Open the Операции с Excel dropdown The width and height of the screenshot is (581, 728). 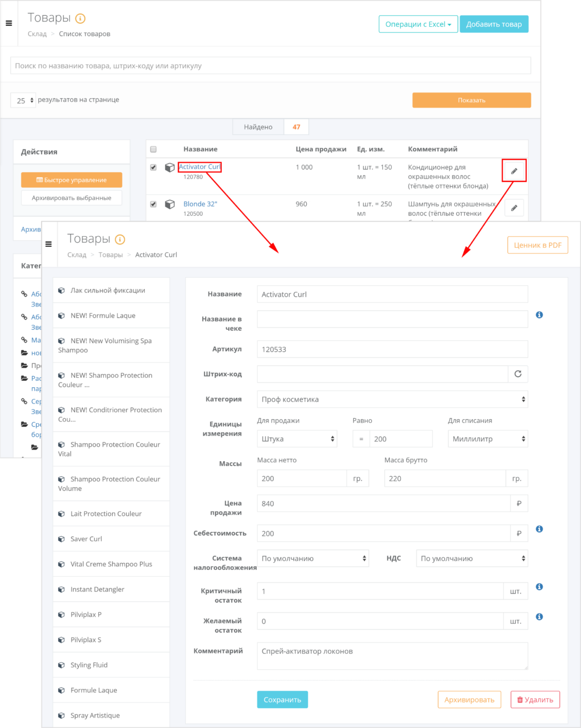(418, 24)
